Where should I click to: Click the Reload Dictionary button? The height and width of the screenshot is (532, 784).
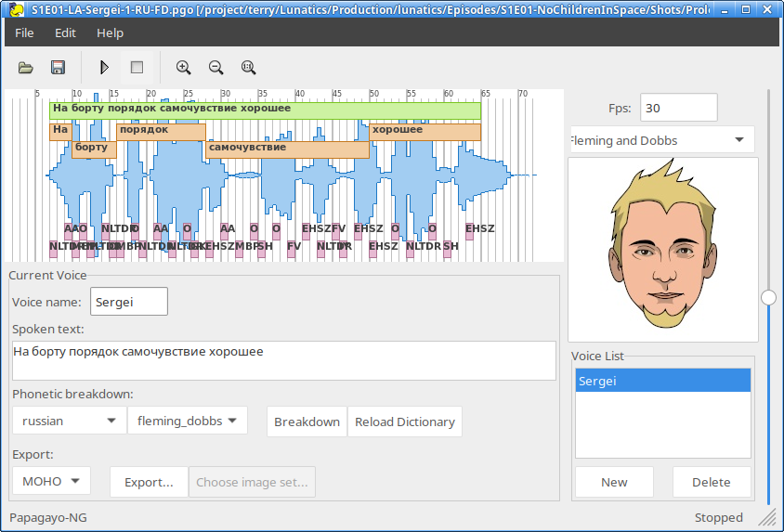[x=404, y=422]
